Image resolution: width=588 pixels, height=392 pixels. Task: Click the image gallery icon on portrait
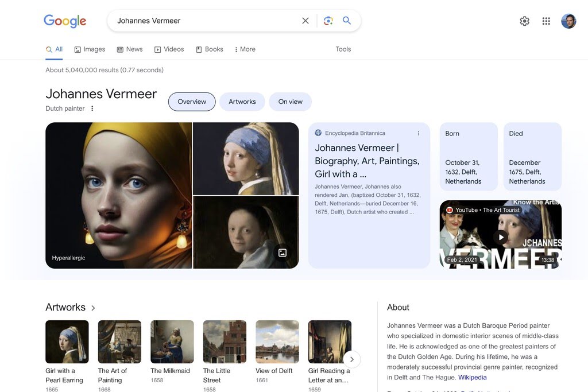[283, 253]
